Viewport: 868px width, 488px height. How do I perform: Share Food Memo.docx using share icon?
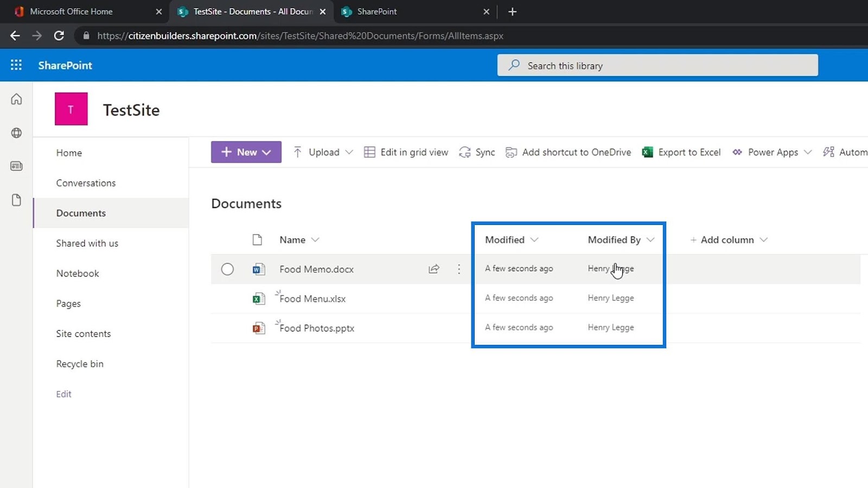point(434,269)
